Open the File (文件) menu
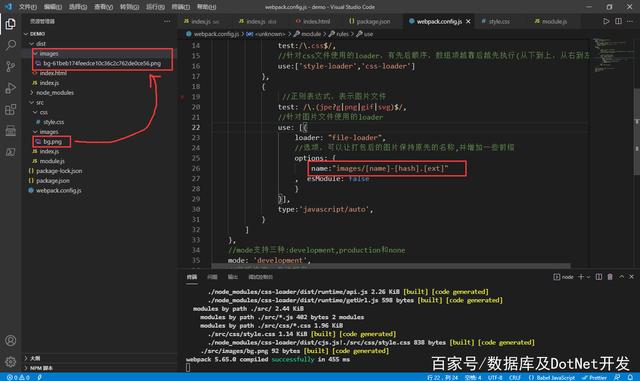Screen dimensions: 640x381 tap(28, 7)
